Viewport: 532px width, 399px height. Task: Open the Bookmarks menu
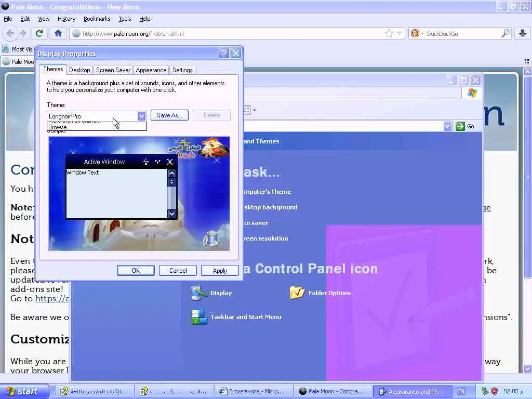point(97,19)
